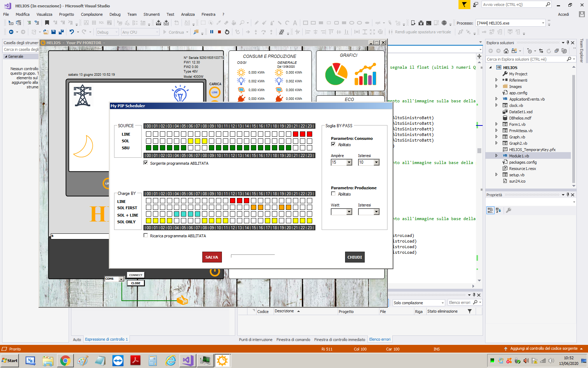Screen dimensions: 588x368
Task: Expand the Form1.vb node
Action: coord(496,124)
